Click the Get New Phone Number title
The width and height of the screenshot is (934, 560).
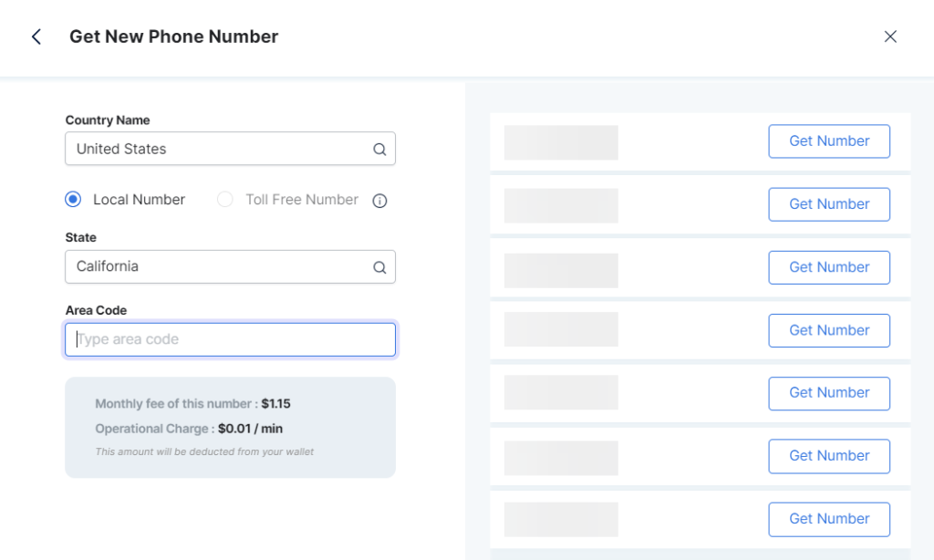tap(173, 36)
